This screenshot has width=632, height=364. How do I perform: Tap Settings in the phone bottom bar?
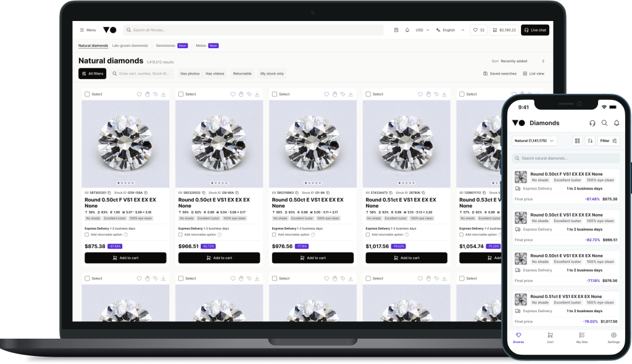(613, 338)
